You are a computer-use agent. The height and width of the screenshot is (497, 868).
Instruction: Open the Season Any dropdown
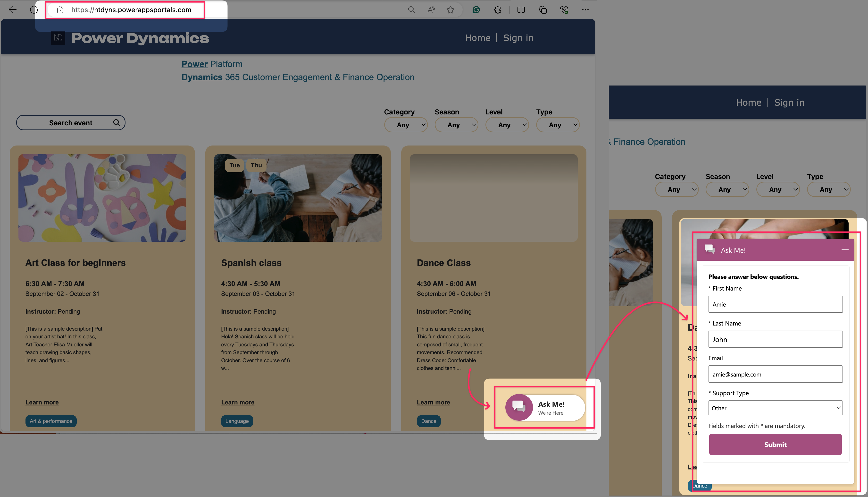[x=456, y=125]
